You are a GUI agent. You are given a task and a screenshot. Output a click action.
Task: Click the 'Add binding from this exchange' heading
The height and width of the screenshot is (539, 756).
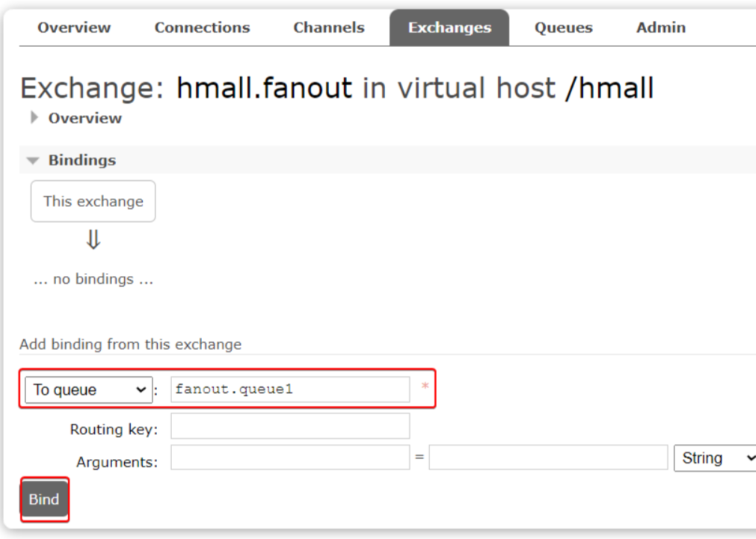pos(130,345)
